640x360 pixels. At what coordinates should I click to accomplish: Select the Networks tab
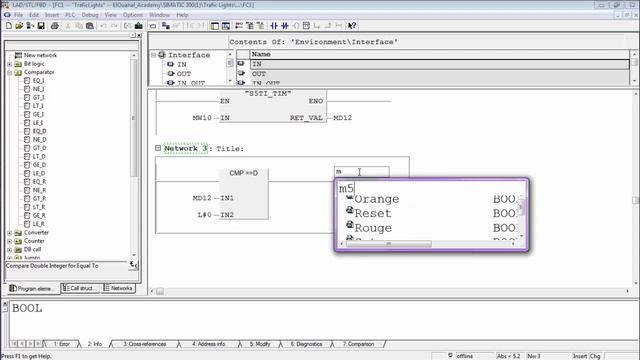click(118, 288)
